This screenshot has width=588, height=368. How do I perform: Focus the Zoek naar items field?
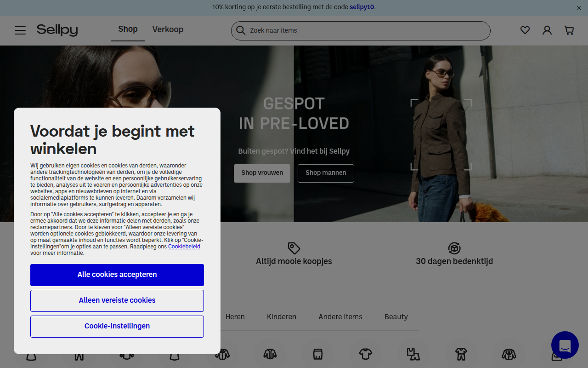point(361,30)
